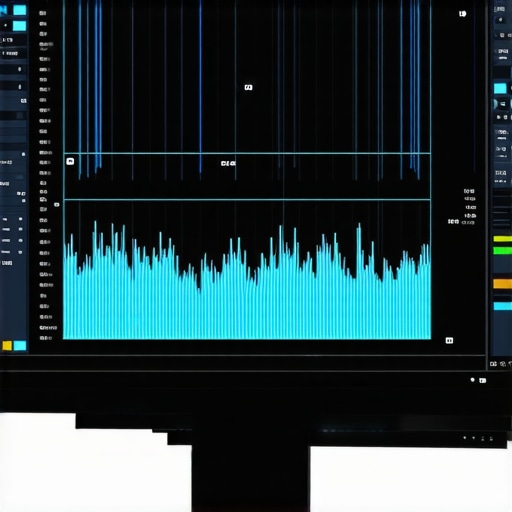Click the lower horizontal cyan threshold line
512x512 pixels.
tap(247, 200)
